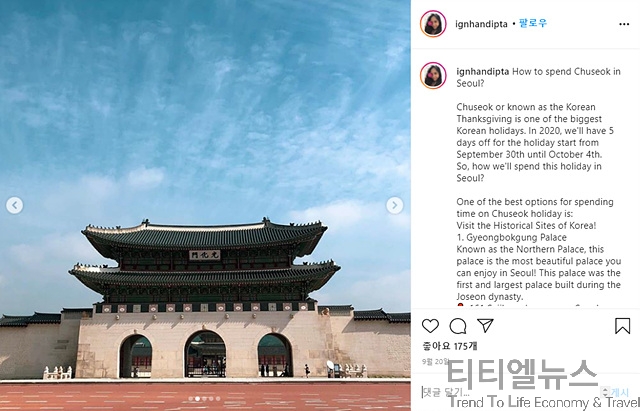Select the first carousel indicator dot
The height and width of the screenshot is (411, 640).
click(191, 398)
